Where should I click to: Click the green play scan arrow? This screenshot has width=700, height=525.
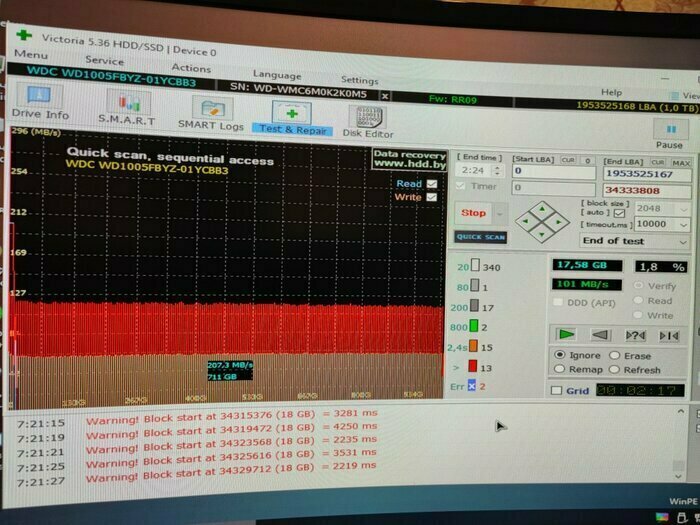(x=567, y=334)
